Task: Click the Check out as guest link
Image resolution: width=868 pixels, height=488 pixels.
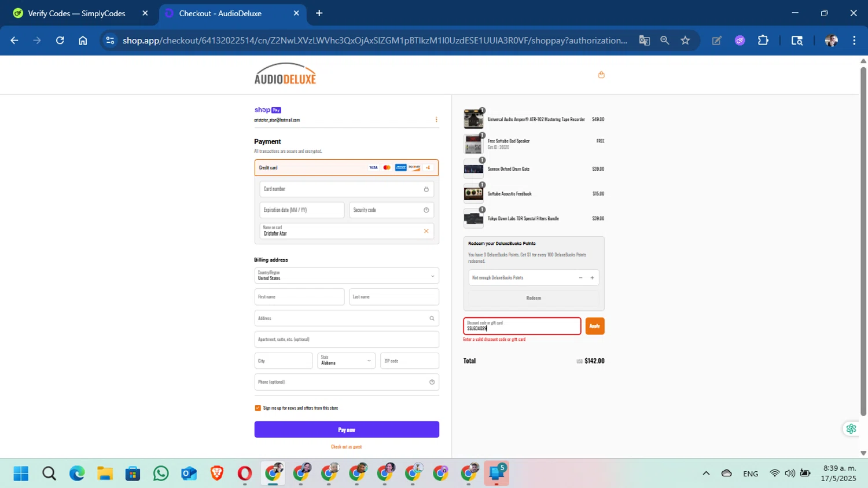Action: pyautogui.click(x=347, y=447)
